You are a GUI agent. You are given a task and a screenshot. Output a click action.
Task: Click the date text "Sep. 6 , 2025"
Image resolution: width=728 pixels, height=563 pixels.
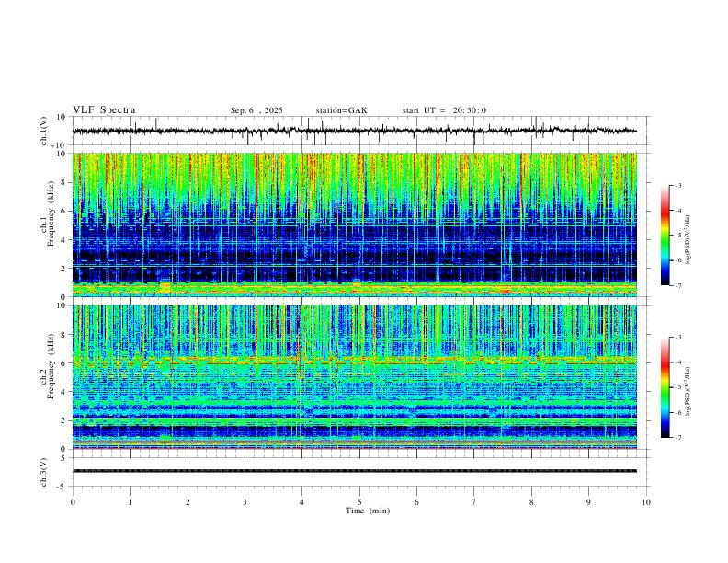pyautogui.click(x=256, y=110)
